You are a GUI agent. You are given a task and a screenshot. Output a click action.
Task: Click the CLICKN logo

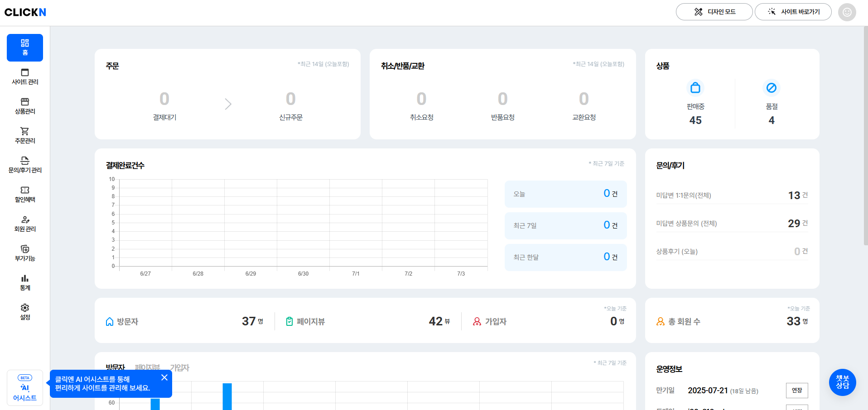pos(25,12)
